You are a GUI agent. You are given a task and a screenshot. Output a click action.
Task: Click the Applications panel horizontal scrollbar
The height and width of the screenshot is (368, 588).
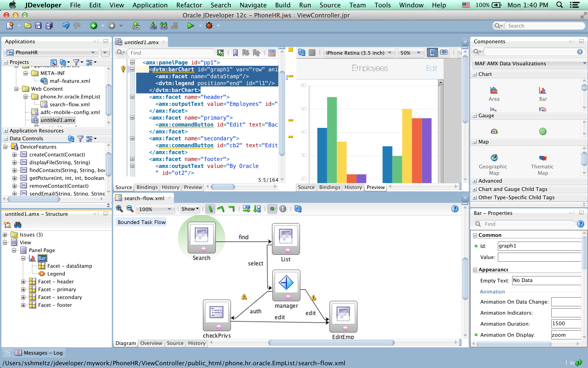tap(34, 199)
